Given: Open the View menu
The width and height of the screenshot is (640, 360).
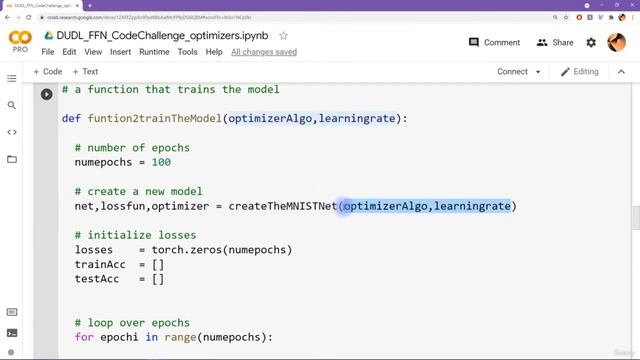Looking at the screenshot, I should pos(93,52).
